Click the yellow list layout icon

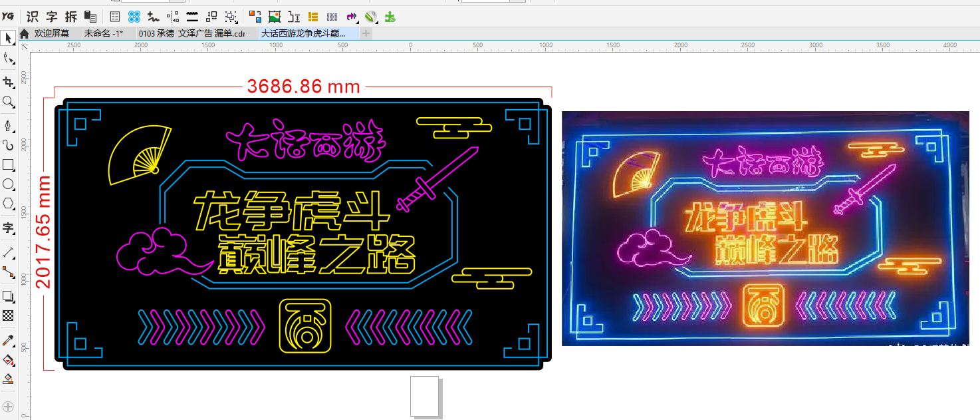pyautogui.click(x=312, y=17)
